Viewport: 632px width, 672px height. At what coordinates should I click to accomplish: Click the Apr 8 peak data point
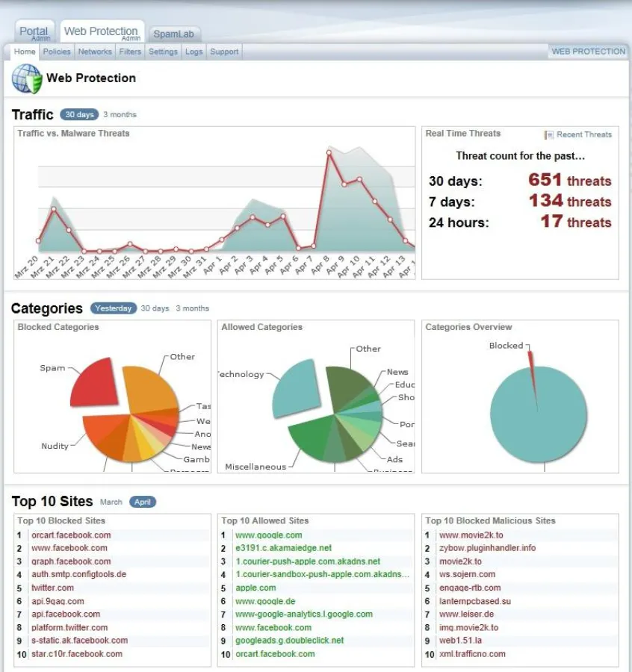(x=329, y=152)
